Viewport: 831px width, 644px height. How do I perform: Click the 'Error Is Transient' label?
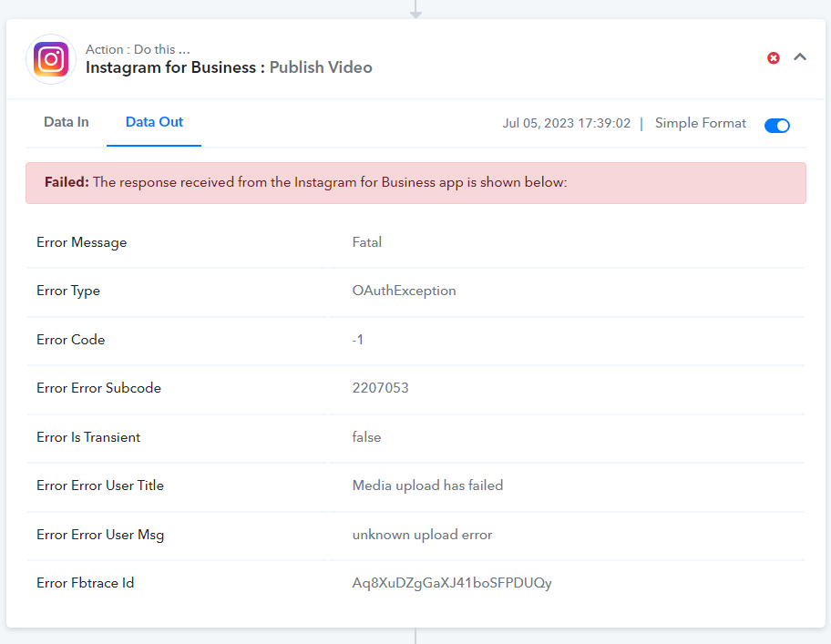88,437
